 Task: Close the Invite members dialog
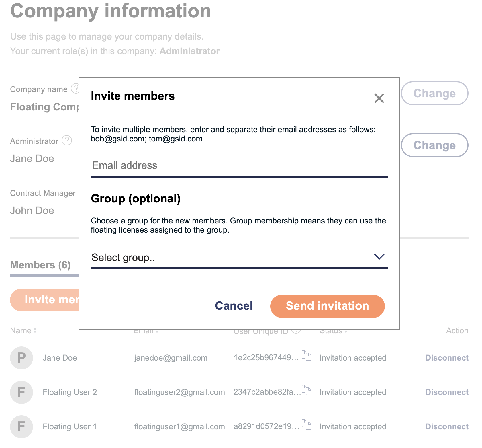pos(379,98)
